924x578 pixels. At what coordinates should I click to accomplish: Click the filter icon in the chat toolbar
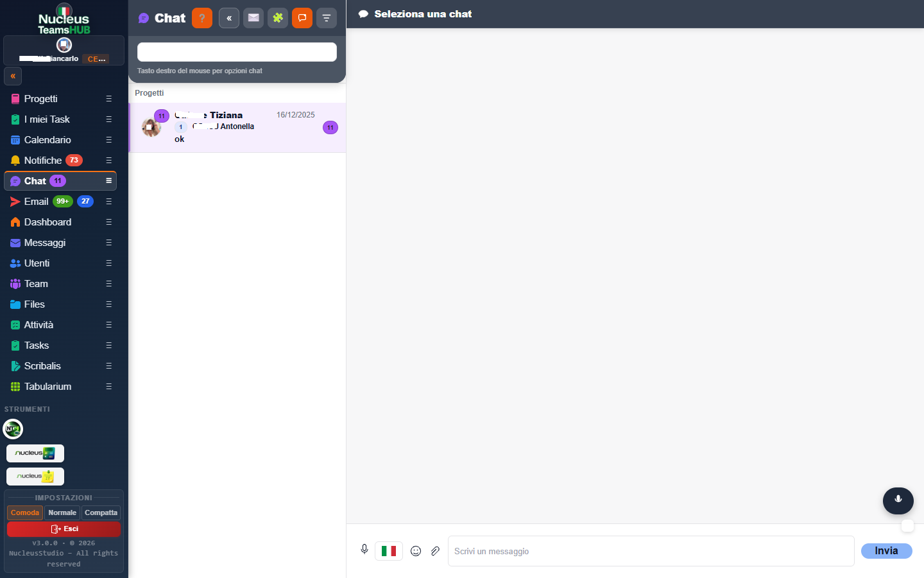pos(327,18)
